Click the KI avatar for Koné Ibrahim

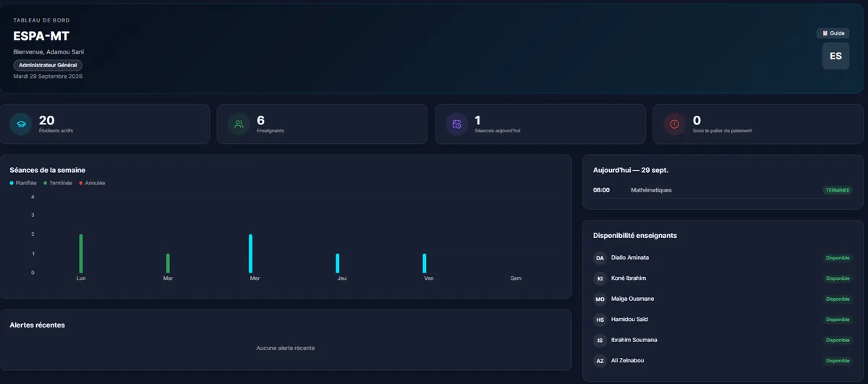(600, 278)
